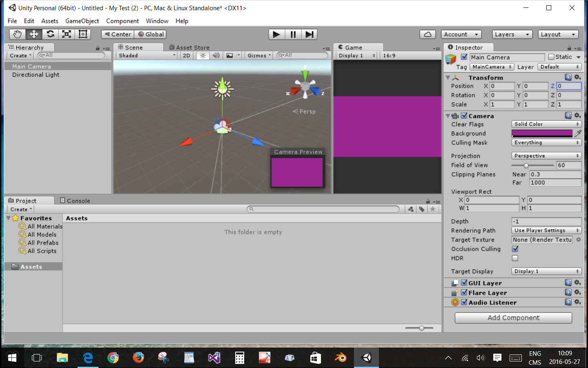This screenshot has width=588, height=368.
Task: Open the Clear Flags dropdown
Action: pos(546,124)
